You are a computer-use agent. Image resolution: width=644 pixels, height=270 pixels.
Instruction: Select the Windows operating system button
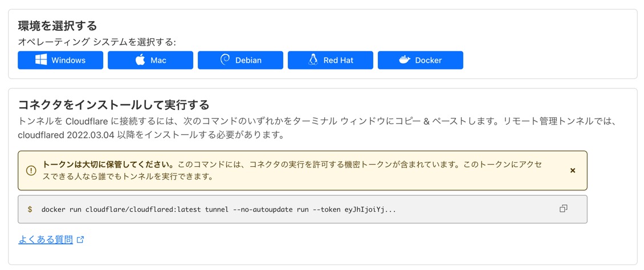tap(60, 60)
